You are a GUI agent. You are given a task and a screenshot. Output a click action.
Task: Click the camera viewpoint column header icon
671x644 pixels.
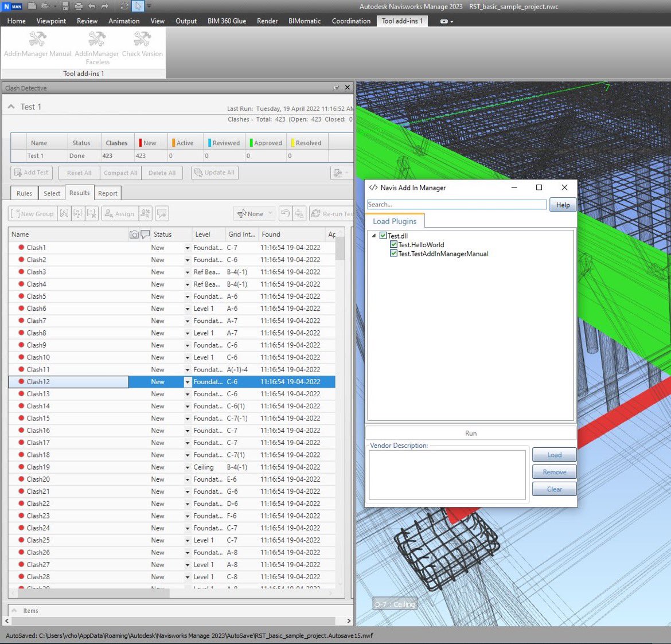coord(134,234)
